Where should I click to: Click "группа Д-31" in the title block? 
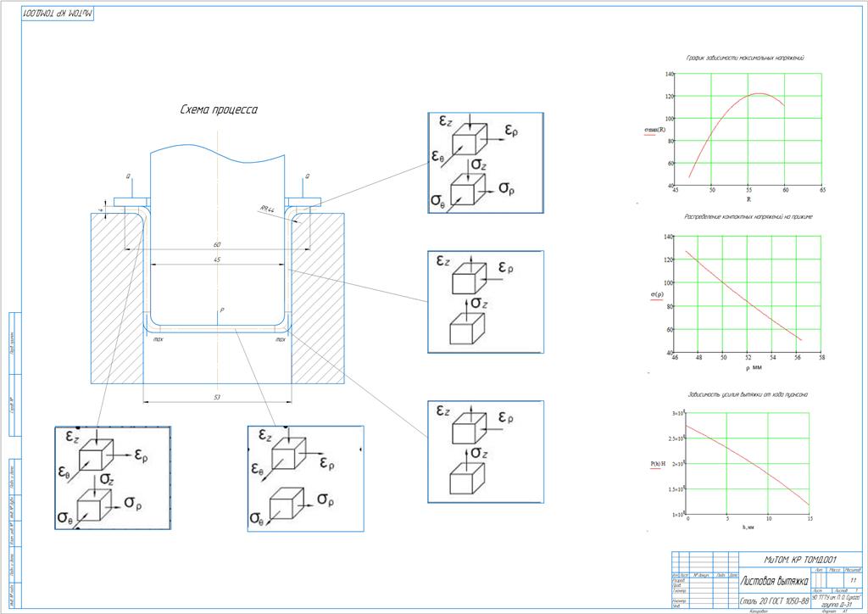[x=837, y=606]
